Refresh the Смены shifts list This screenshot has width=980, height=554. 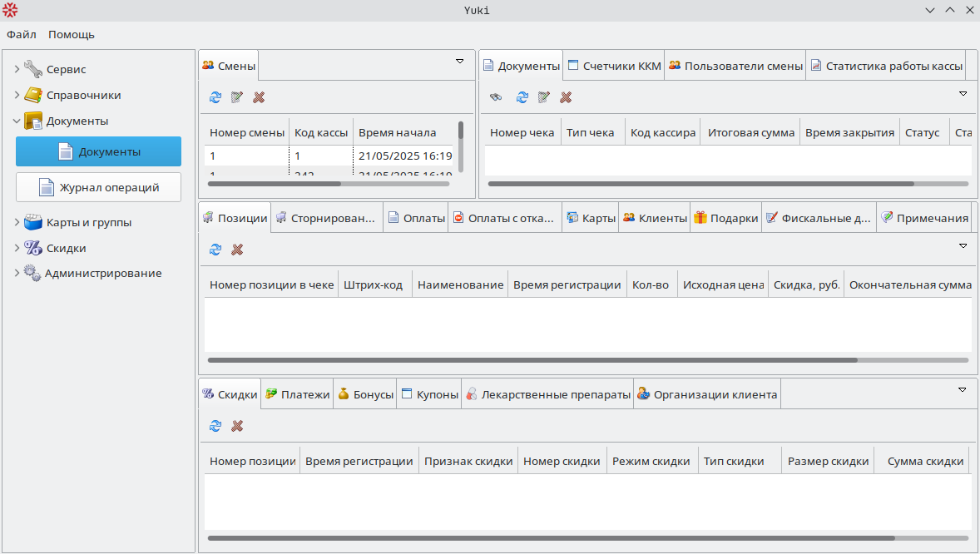[215, 97]
